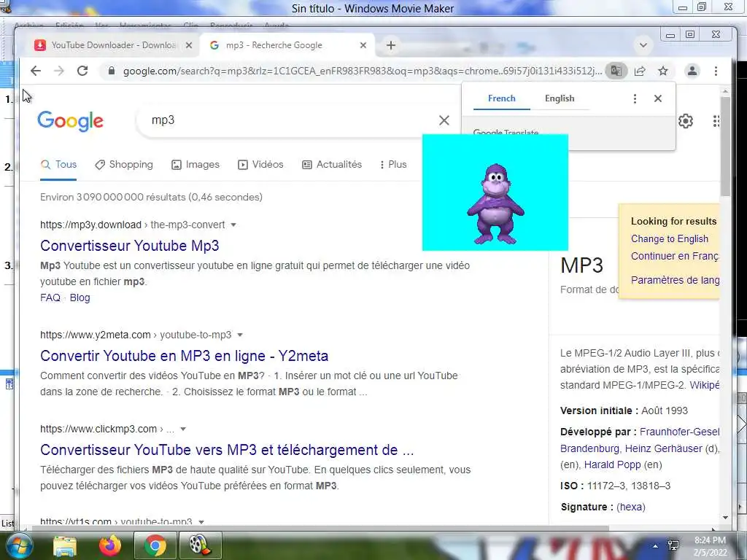Clear the search box with X
The width and height of the screenshot is (747, 560).
pyautogui.click(x=444, y=120)
